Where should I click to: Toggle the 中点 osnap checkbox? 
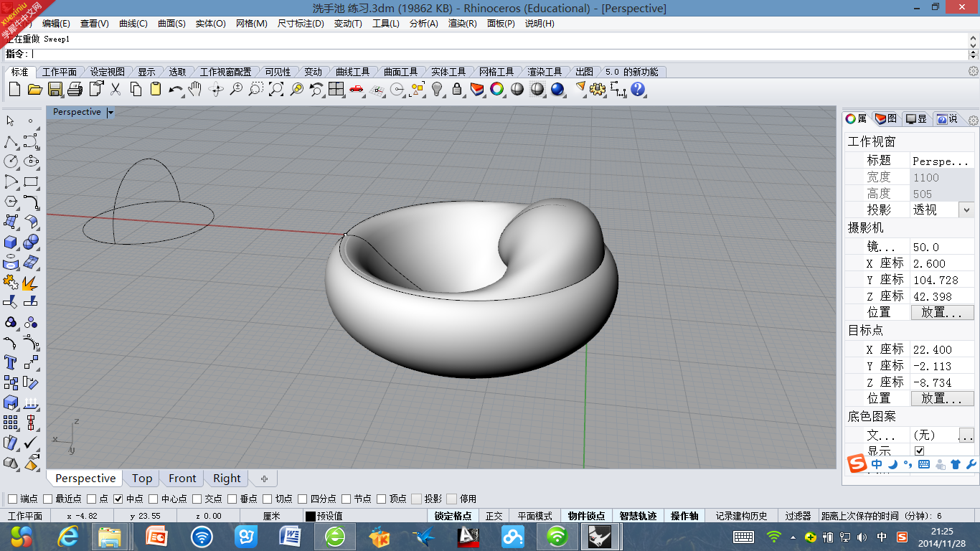(x=118, y=499)
